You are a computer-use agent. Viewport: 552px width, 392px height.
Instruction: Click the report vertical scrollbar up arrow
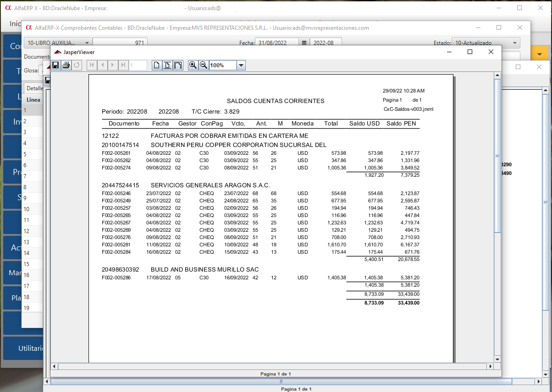[x=497, y=74]
